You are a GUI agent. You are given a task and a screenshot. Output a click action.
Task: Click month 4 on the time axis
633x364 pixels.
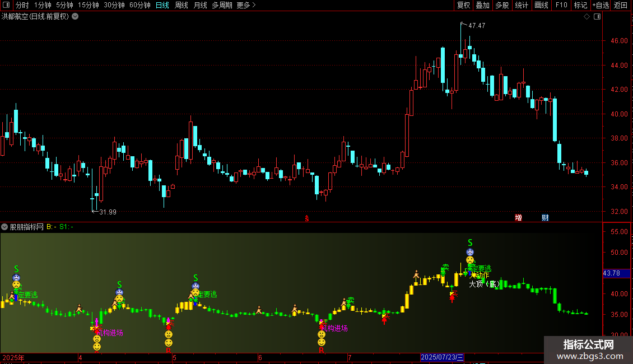[x=80, y=357]
